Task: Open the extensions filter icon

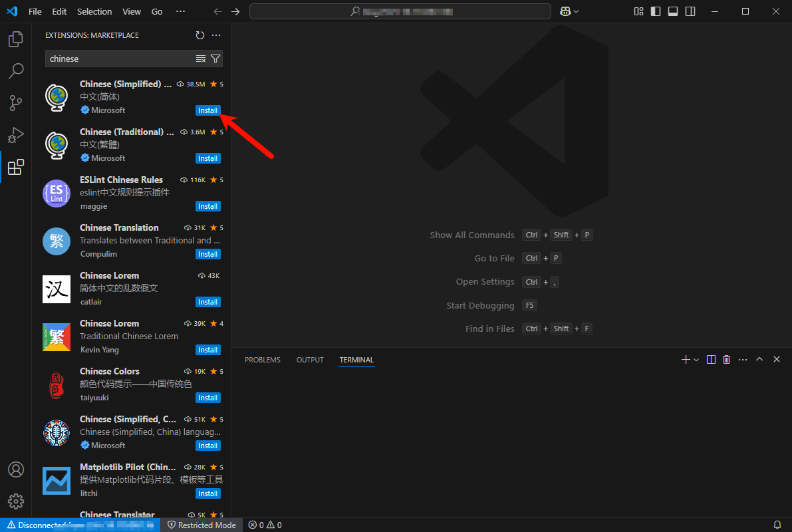Action: click(215, 59)
